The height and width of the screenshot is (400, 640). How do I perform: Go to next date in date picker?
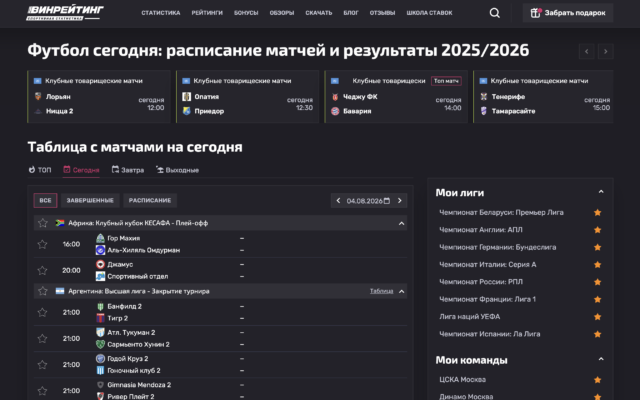400,200
